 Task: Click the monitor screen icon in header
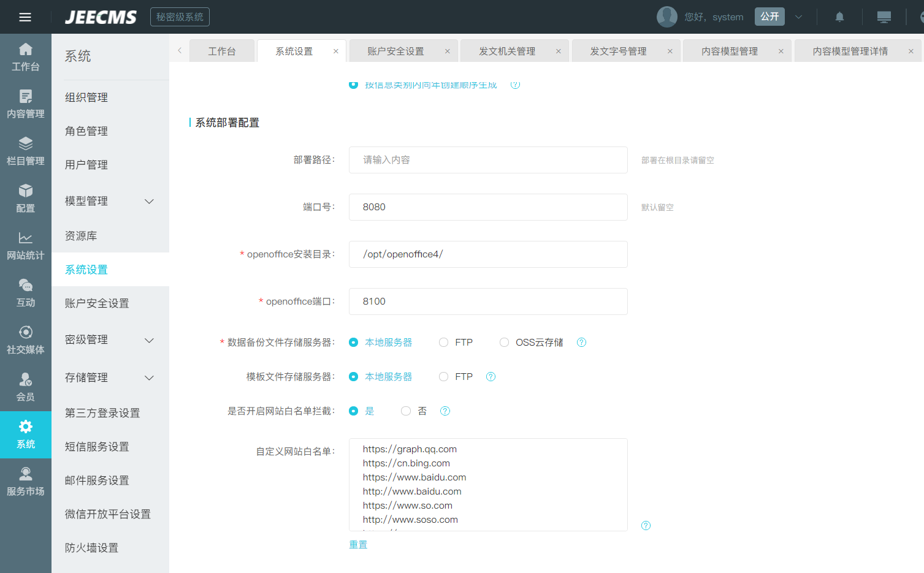point(884,17)
